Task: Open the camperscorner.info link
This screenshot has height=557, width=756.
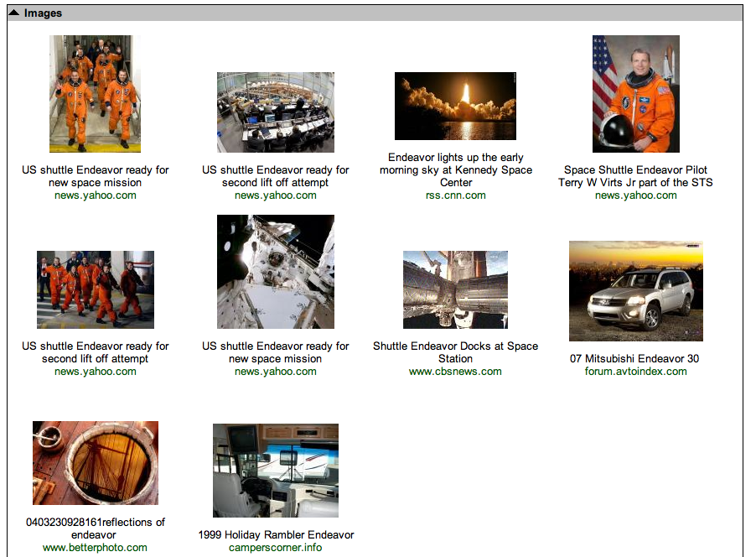Action: coord(275,546)
